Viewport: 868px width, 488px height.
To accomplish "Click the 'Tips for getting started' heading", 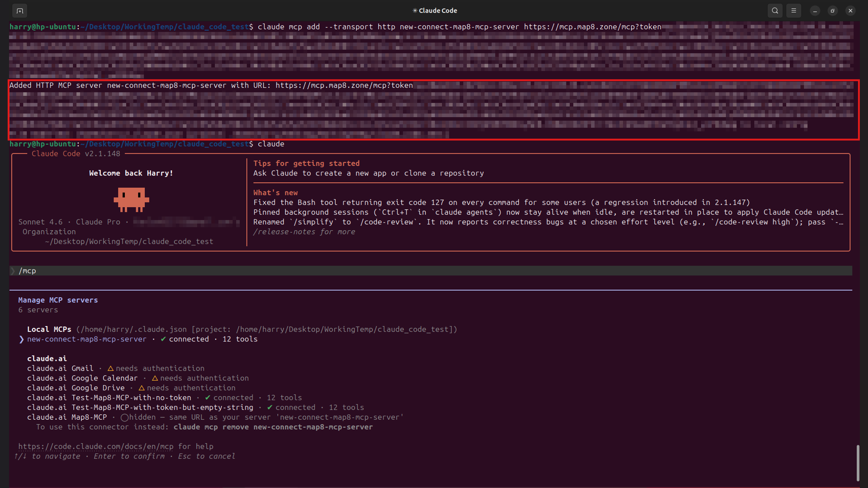I will tap(307, 163).
